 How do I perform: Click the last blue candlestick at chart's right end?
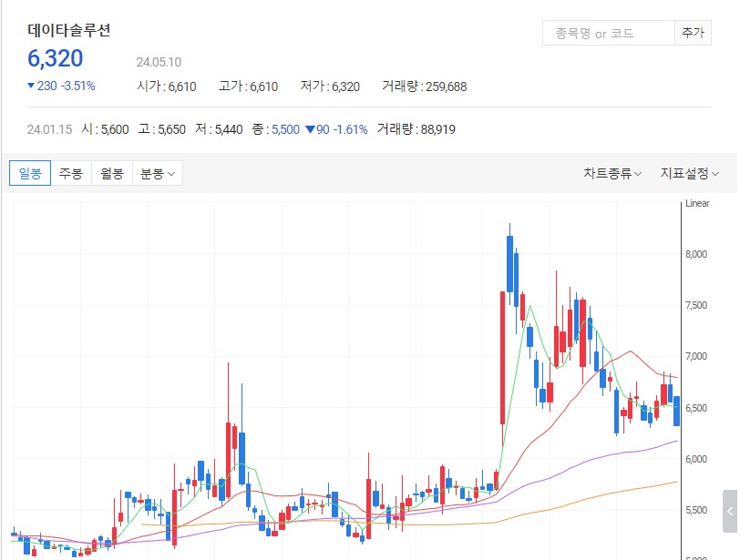coord(676,410)
